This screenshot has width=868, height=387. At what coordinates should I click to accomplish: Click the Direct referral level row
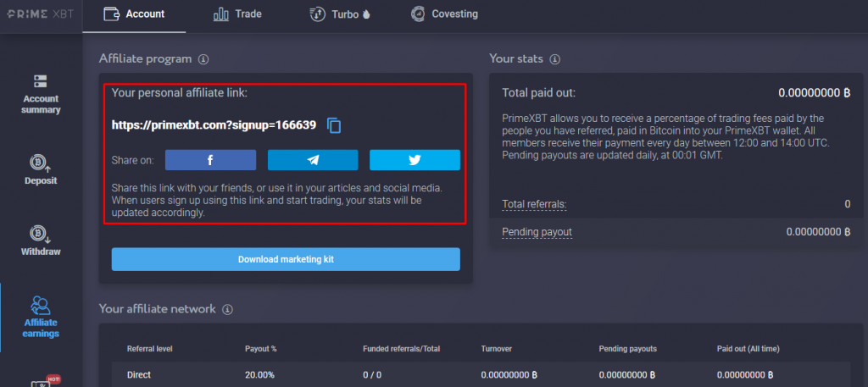481,374
